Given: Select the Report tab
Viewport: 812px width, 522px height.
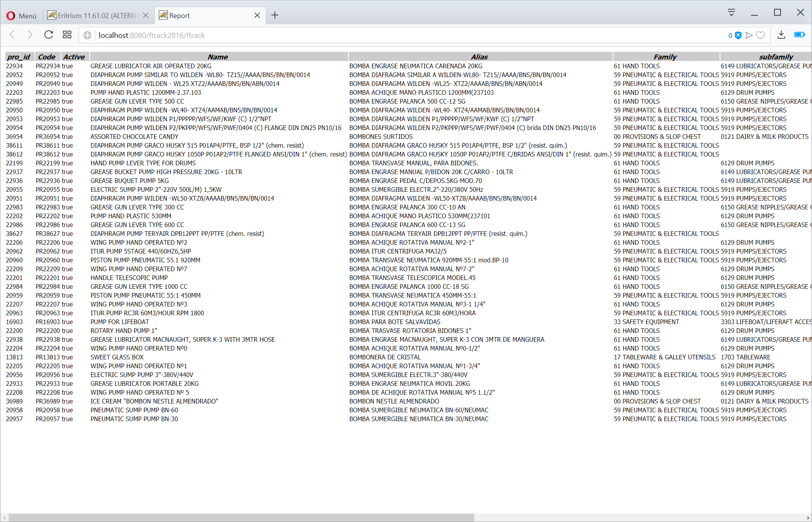Looking at the screenshot, I should coord(210,15).
